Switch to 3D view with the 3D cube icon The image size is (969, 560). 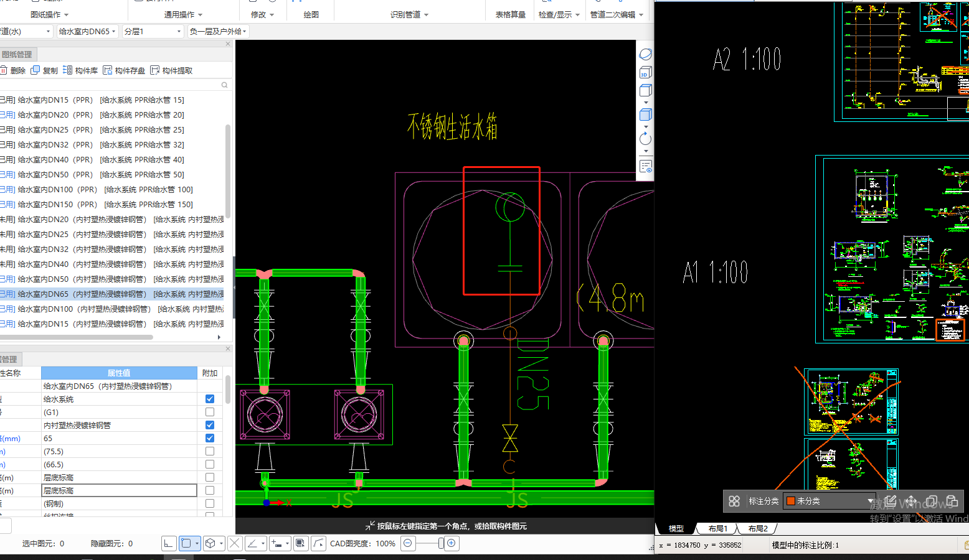[646, 73]
